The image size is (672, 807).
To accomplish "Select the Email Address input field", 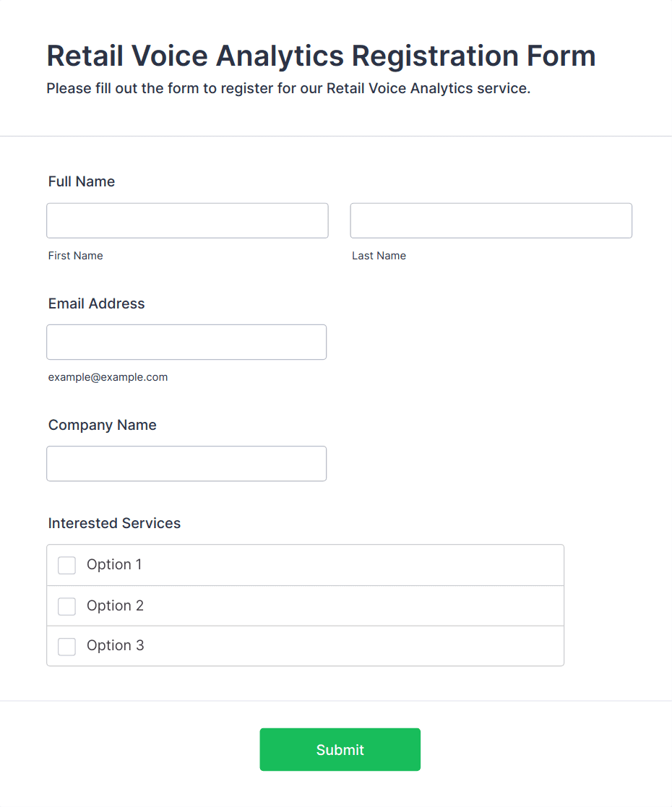I will [186, 342].
